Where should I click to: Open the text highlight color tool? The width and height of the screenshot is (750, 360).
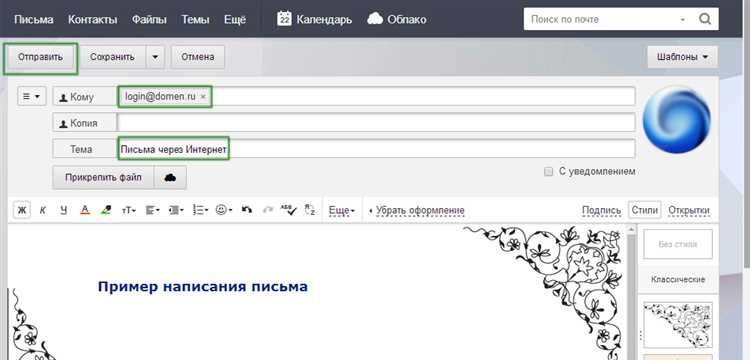106,210
